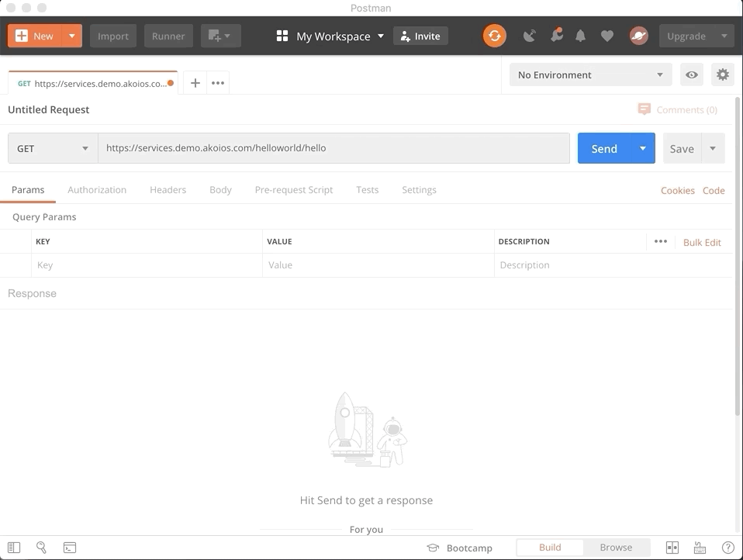This screenshot has width=743, height=560.
Task: Click the workspace grid icon
Action: coord(282,36)
